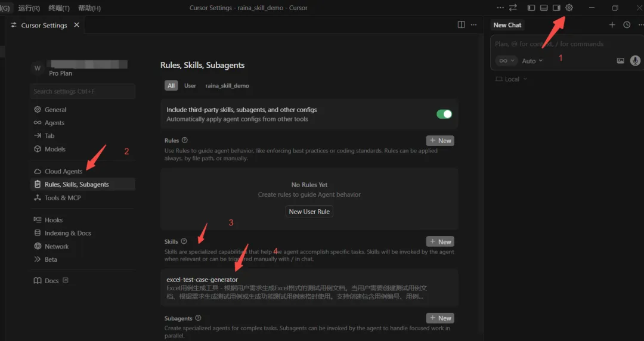Select the All filter tab
Image resolution: width=644 pixels, height=341 pixels.
click(x=171, y=85)
